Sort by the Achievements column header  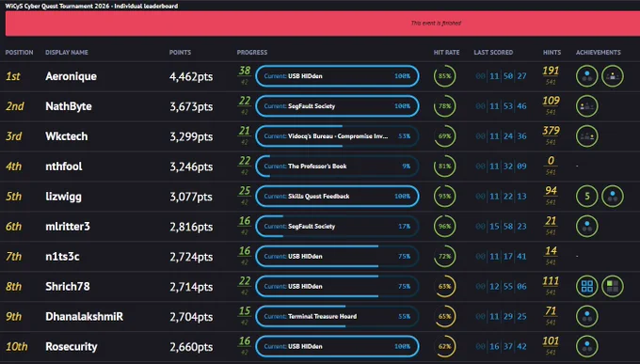pyautogui.click(x=599, y=53)
